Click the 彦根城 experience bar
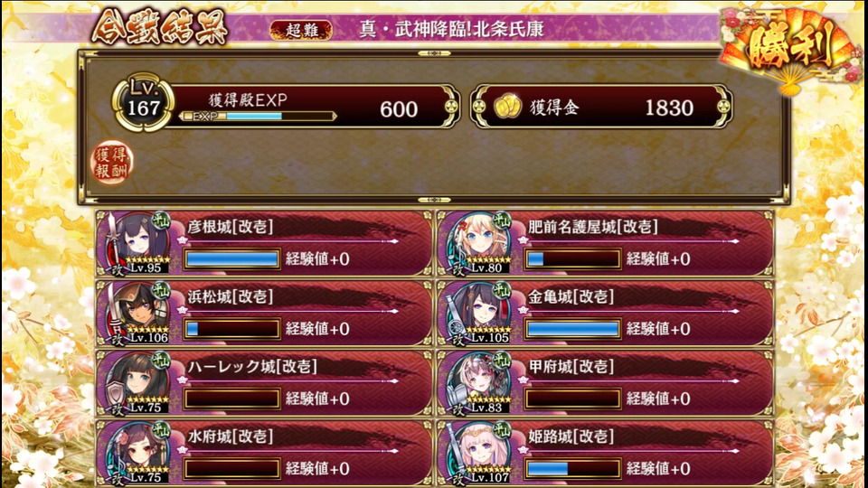Image resolution: width=868 pixels, height=488 pixels. [x=232, y=258]
